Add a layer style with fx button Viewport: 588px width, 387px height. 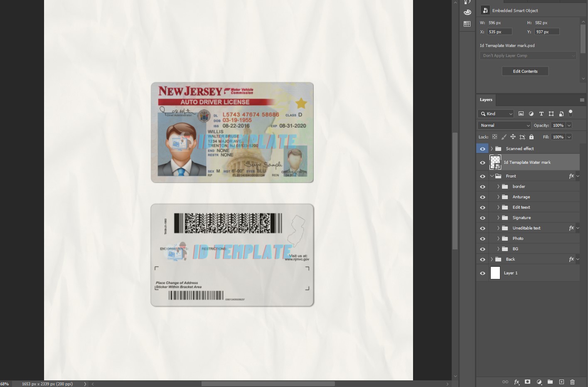point(517,382)
